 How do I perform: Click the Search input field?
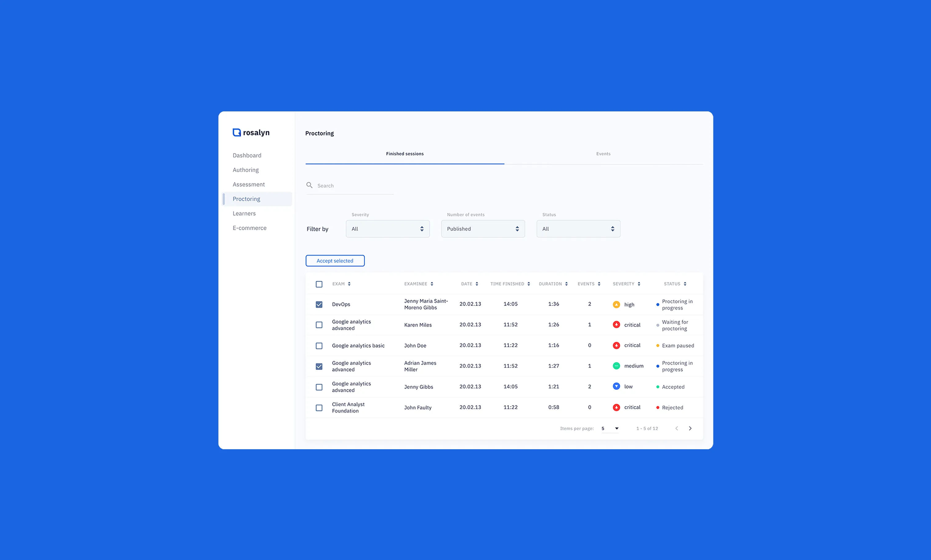point(350,186)
